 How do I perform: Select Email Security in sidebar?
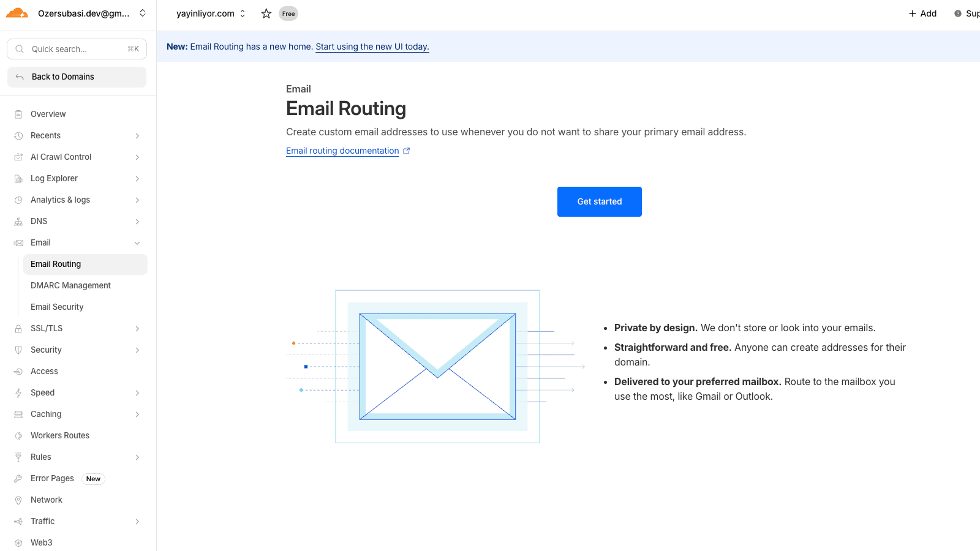[x=57, y=307]
